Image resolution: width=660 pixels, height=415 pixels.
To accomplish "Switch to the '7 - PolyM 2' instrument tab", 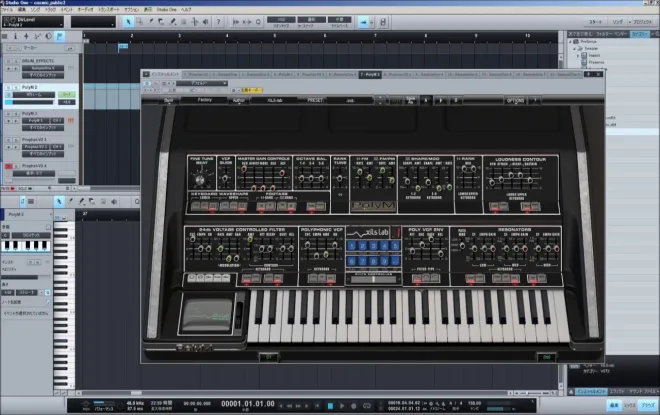I will point(370,74).
